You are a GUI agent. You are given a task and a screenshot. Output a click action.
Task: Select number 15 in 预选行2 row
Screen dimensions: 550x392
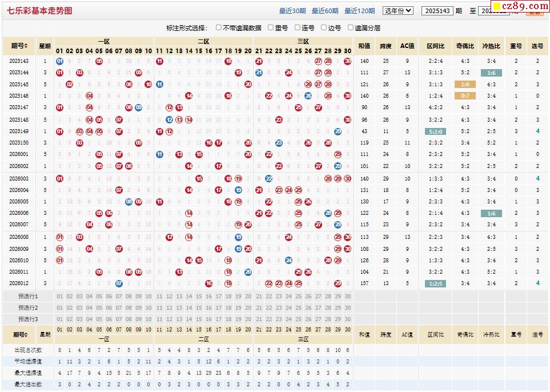pos(199,307)
